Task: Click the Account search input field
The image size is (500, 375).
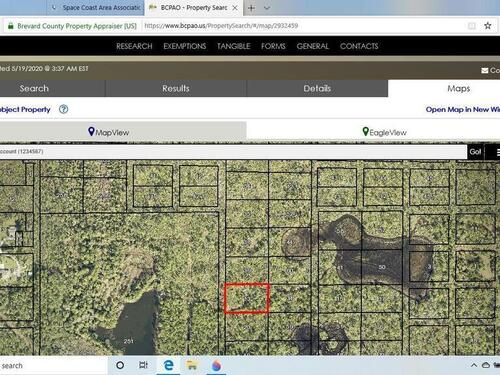Action: click(233, 152)
